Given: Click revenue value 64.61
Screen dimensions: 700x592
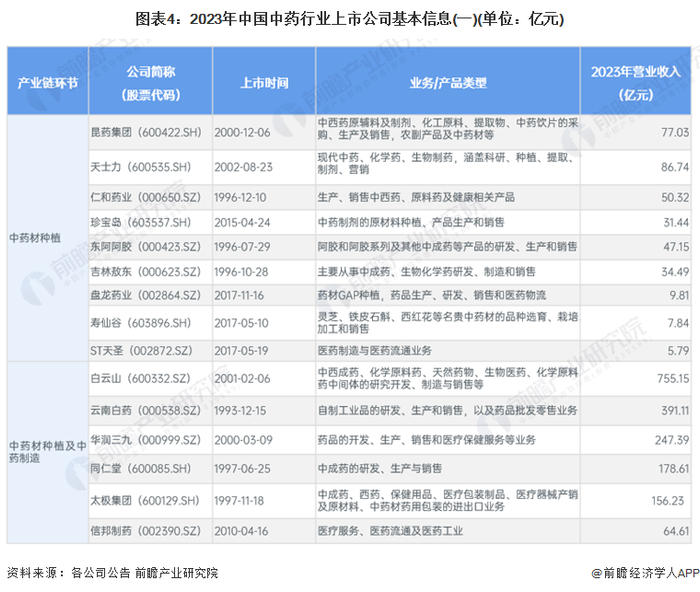Looking at the screenshot, I should coord(676,531).
